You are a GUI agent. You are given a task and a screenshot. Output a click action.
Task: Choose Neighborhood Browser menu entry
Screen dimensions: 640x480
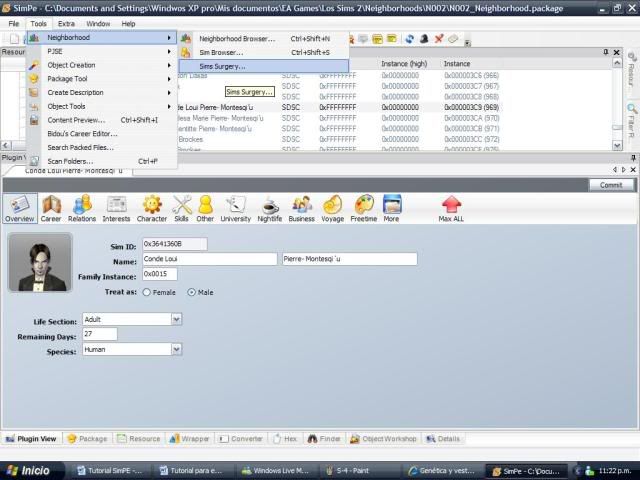click(264, 39)
